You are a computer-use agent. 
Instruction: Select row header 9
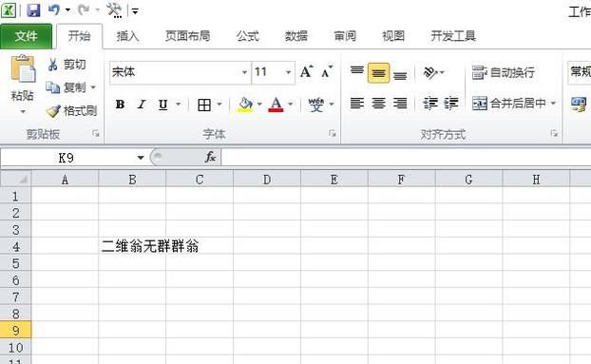pos(15,330)
